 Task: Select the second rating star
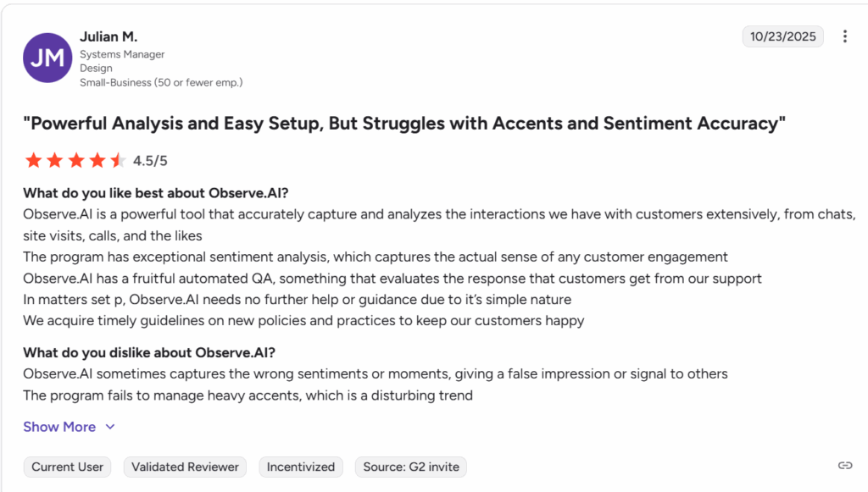coord(53,159)
